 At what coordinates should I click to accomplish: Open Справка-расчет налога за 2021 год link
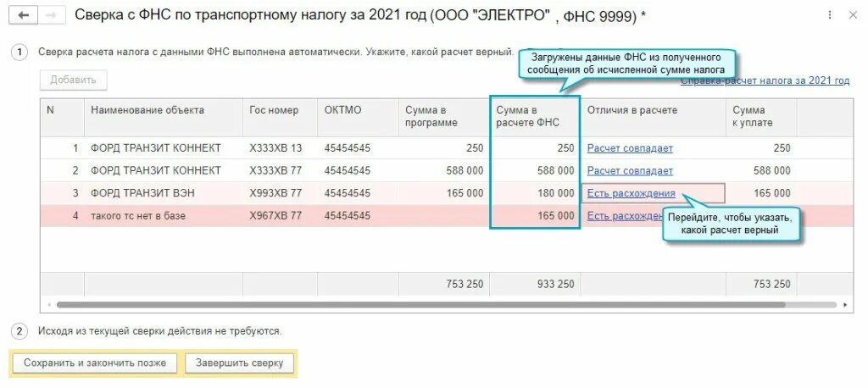point(765,80)
